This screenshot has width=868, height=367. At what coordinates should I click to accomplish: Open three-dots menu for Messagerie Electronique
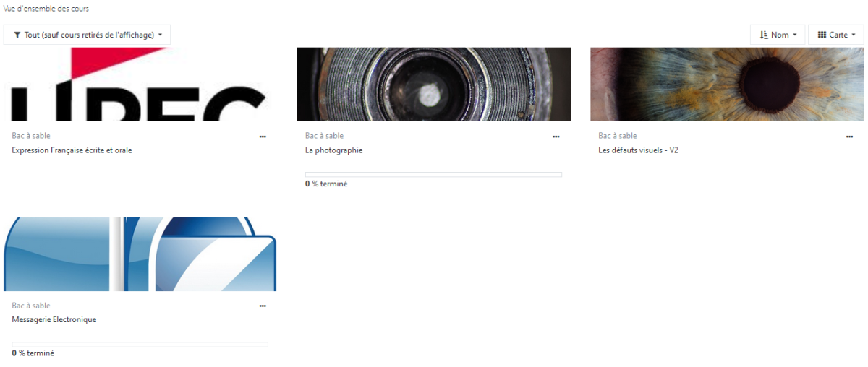[263, 306]
